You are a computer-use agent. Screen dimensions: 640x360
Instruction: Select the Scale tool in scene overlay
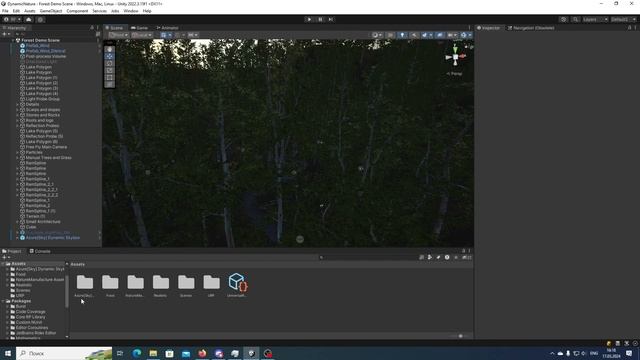click(x=109, y=70)
